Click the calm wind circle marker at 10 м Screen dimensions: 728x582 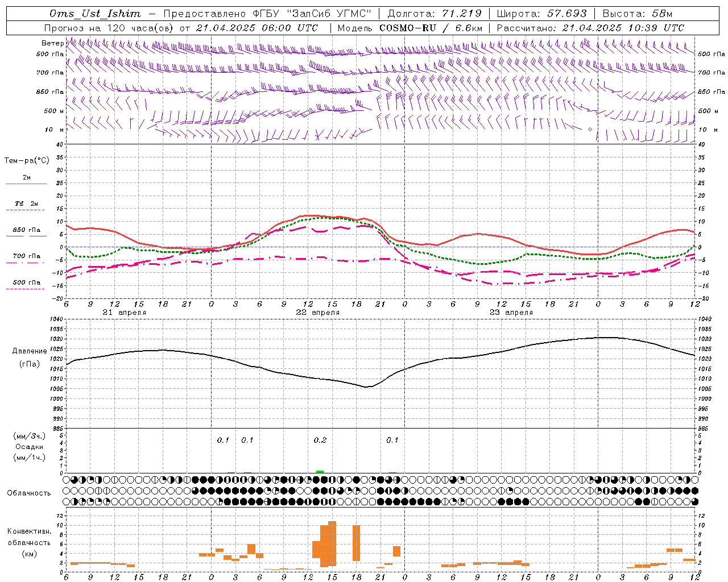pyautogui.click(x=590, y=130)
